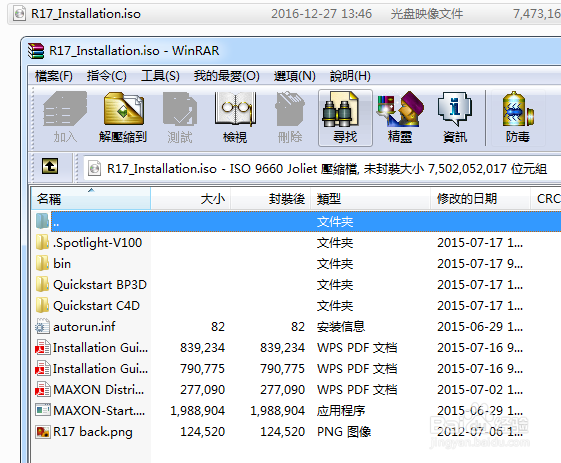The width and height of the screenshot is (561, 463).
Task: Select the MAXON-Start... file name
Action: (99, 410)
